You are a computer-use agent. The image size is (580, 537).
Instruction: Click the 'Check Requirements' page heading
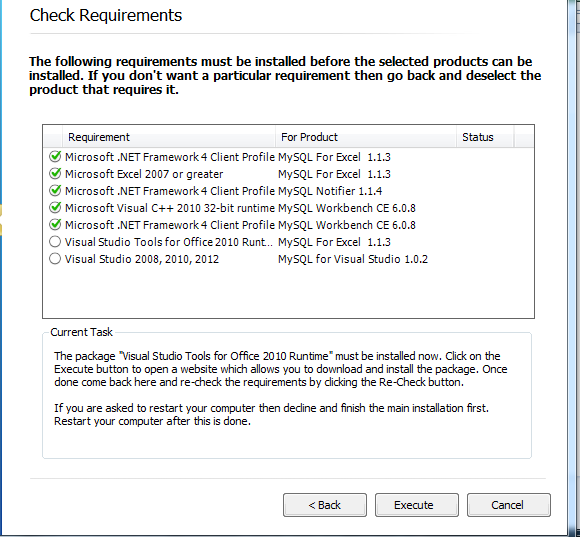pos(106,16)
